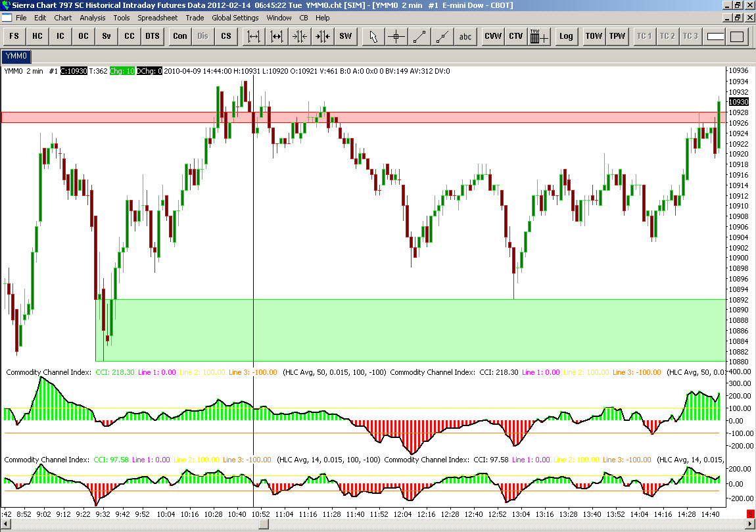Click the TPW toolbar button
Screen dimensions: 756x532
click(617, 36)
